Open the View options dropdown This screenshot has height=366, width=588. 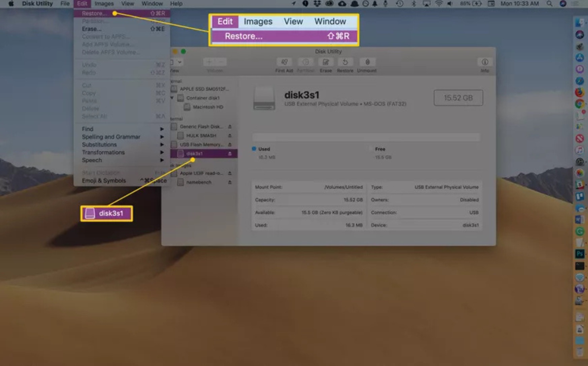[x=176, y=62]
